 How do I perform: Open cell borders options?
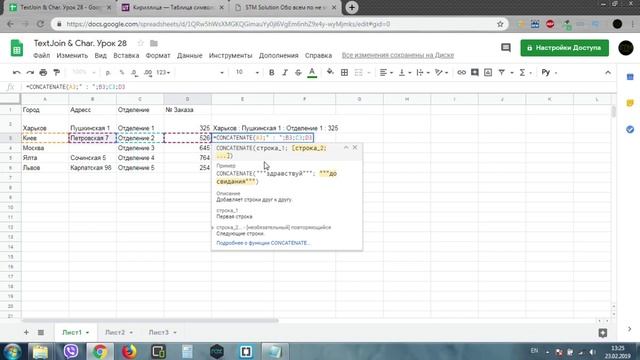click(x=344, y=73)
